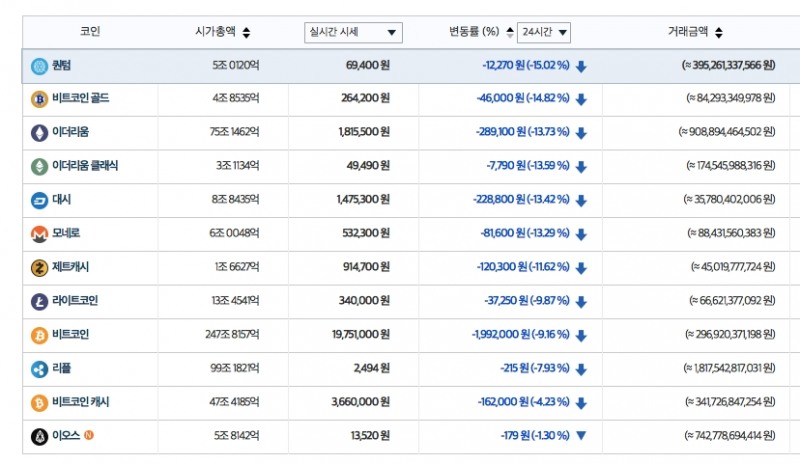Screen dimensions: 800x464
Task: Click the Zcash (제트캐시) coin icon
Action: [x=39, y=267]
